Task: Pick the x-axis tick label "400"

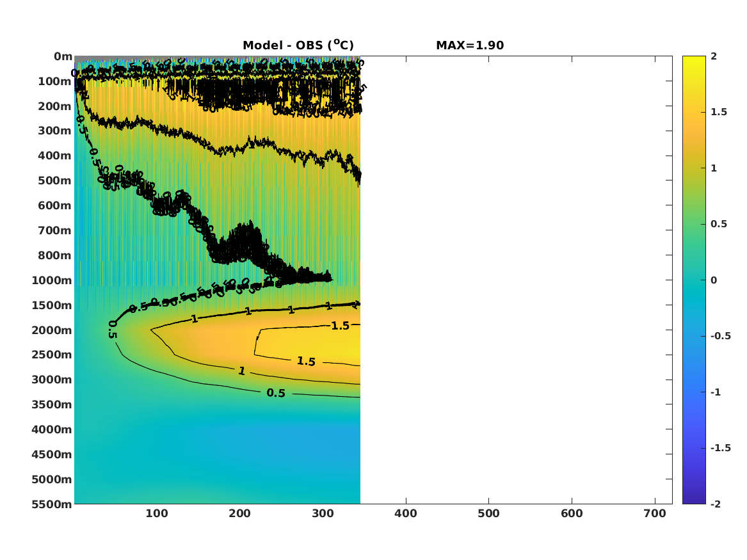Action: (x=406, y=514)
